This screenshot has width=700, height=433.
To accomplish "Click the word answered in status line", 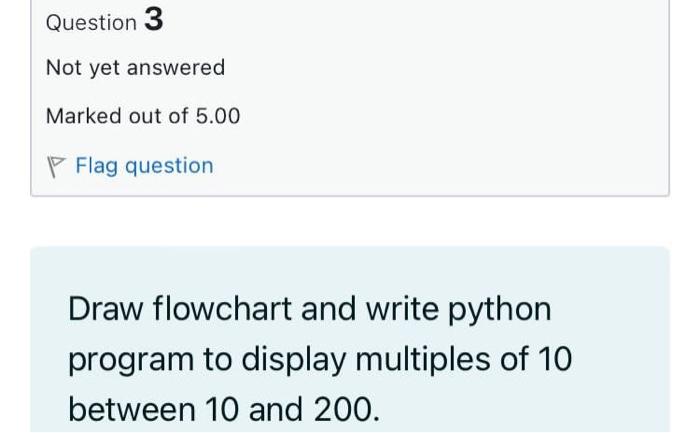I will click(176, 68).
